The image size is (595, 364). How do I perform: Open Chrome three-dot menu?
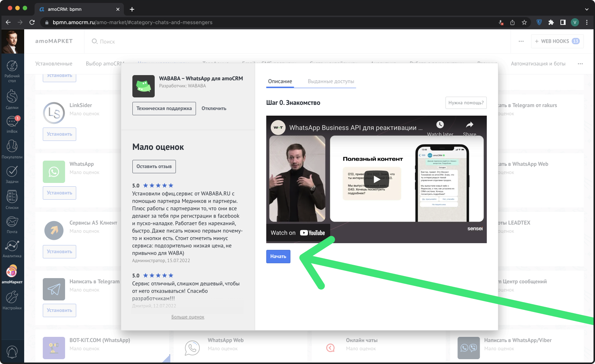point(587,22)
